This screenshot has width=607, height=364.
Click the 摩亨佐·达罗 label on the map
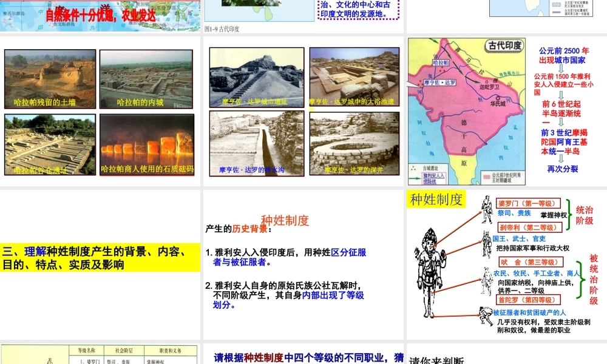pyautogui.click(x=439, y=83)
